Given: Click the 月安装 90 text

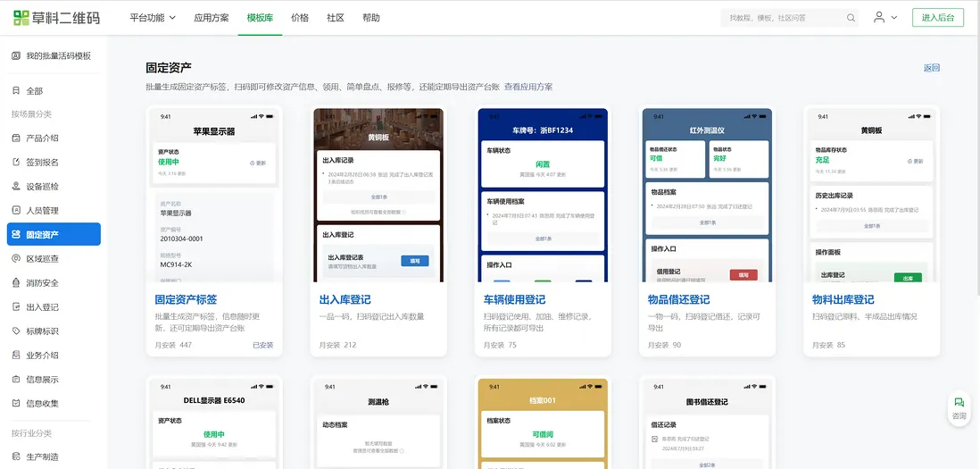Looking at the screenshot, I should [x=664, y=345].
